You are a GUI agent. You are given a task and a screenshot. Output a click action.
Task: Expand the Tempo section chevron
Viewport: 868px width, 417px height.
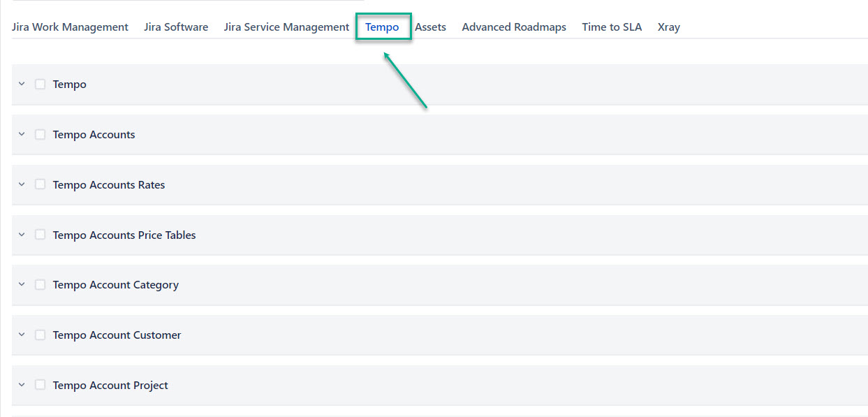22,84
